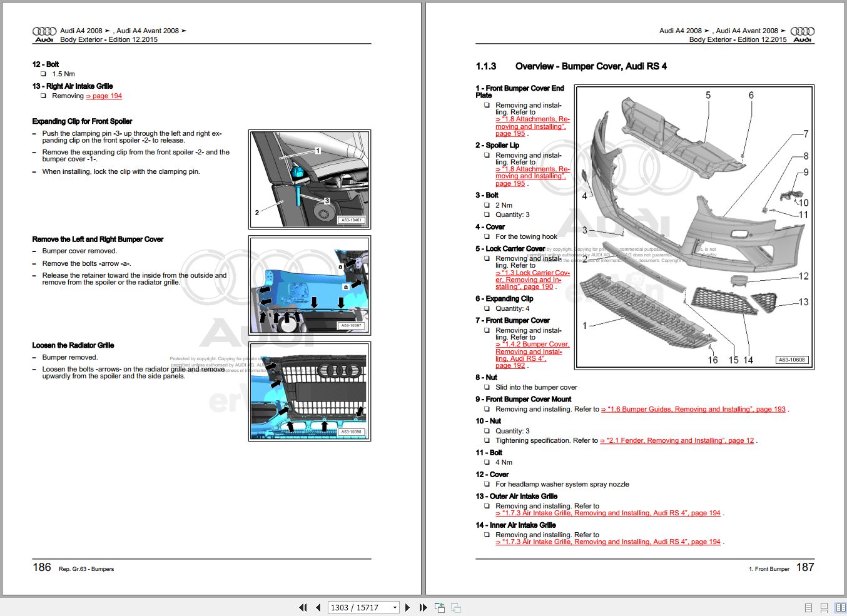
Task: Click the footer text '1. Front Bumper'
Action: [x=769, y=569]
